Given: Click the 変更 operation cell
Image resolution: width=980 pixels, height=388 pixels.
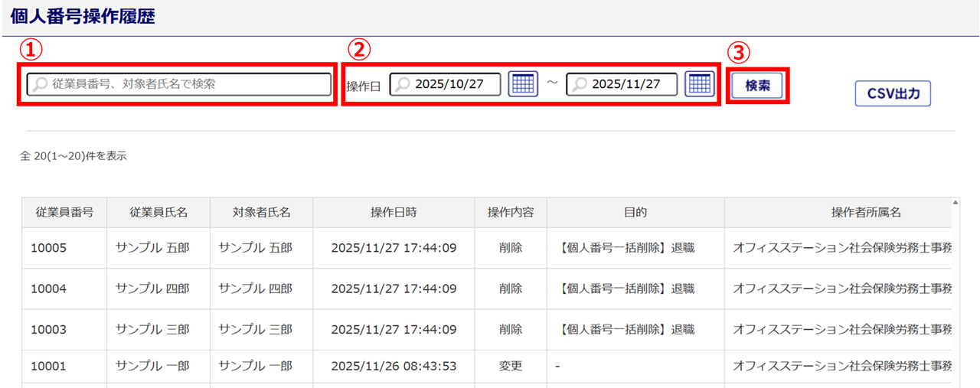Looking at the screenshot, I should [511, 367].
